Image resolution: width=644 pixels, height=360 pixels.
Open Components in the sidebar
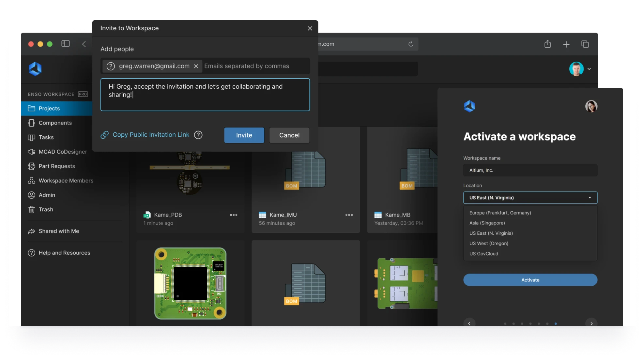pyautogui.click(x=55, y=123)
